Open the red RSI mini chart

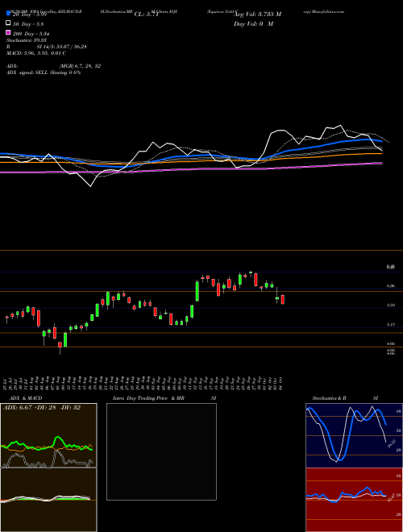[x=354, y=500]
